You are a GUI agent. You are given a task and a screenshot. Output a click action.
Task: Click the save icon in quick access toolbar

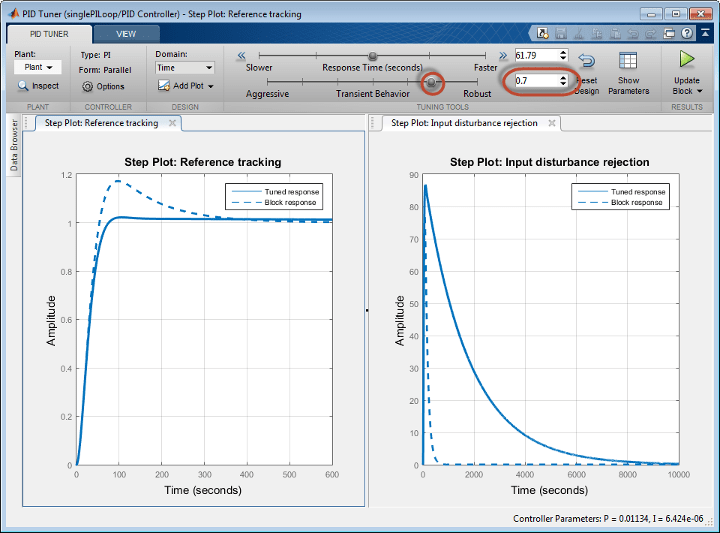pyautogui.click(x=561, y=33)
